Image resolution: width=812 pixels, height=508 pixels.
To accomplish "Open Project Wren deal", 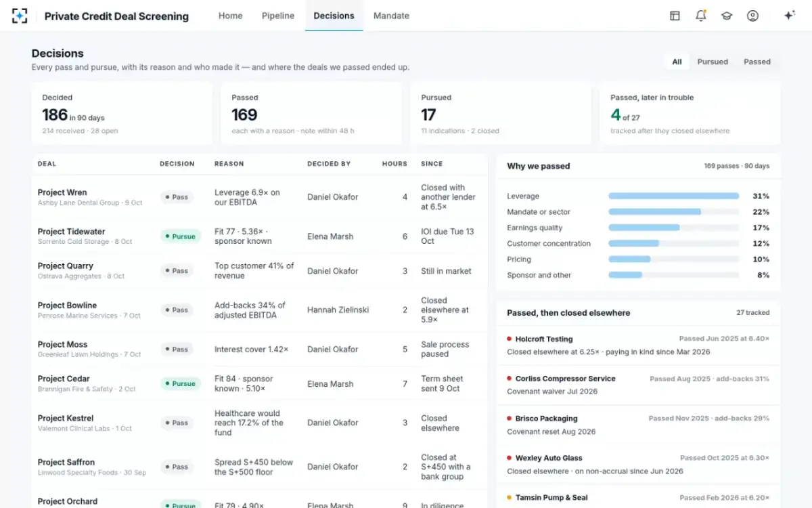I will click(x=62, y=192).
